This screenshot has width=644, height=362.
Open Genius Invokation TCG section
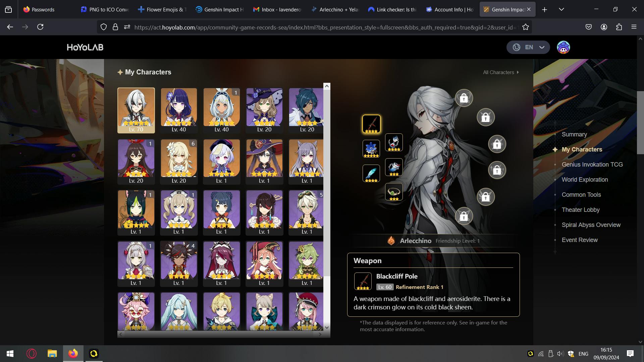pos(592,165)
